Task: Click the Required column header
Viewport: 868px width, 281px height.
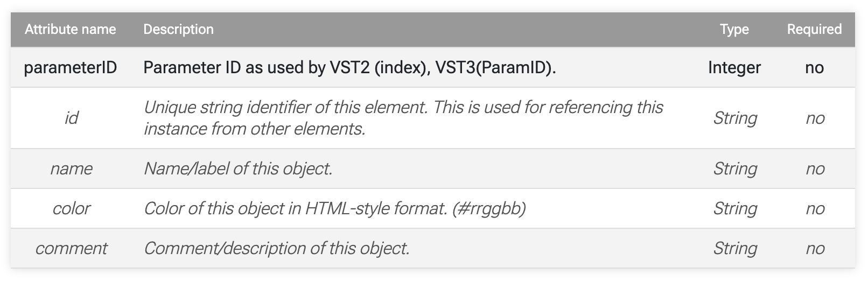Action: pos(814,29)
